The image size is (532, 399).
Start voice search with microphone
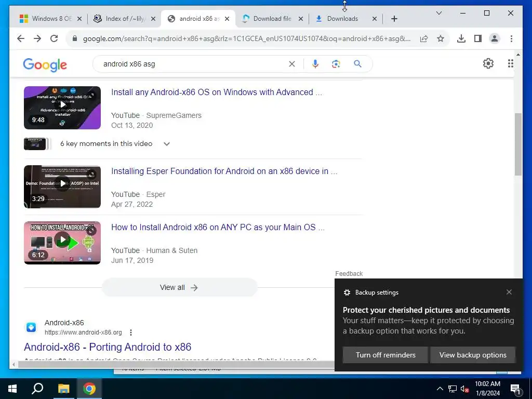315,64
